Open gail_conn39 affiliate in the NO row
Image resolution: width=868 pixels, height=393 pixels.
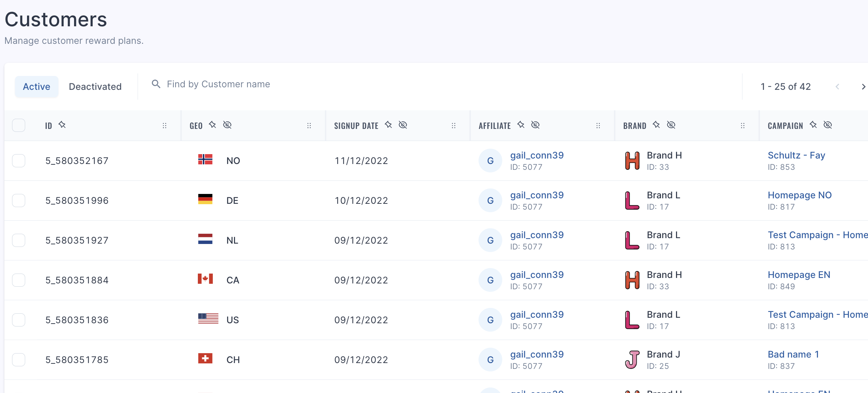coord(537,155)
